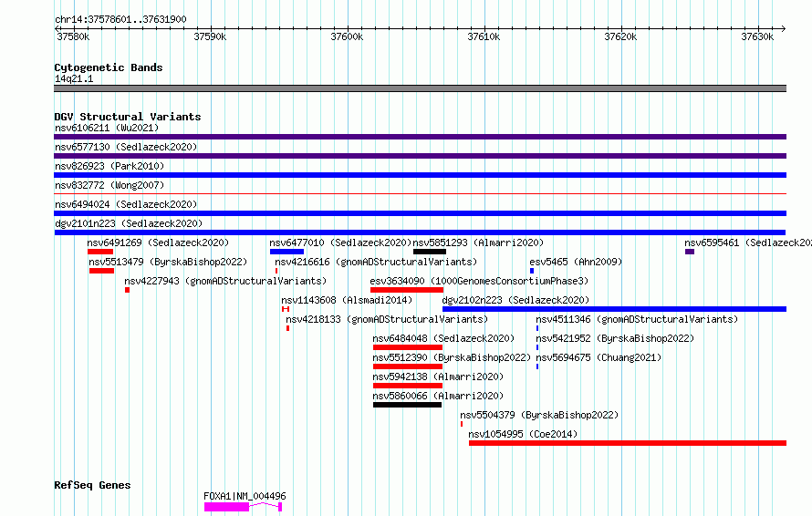Click the 37620k ruler tick label
This screenshot has width=812, height=516.
(620, 36)
